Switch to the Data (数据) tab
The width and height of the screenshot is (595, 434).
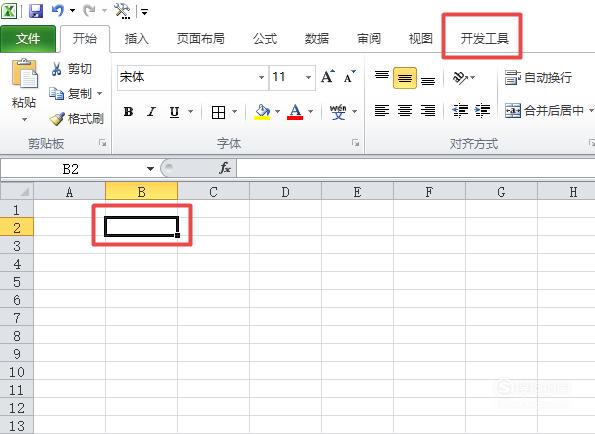(x=317, y=38)
